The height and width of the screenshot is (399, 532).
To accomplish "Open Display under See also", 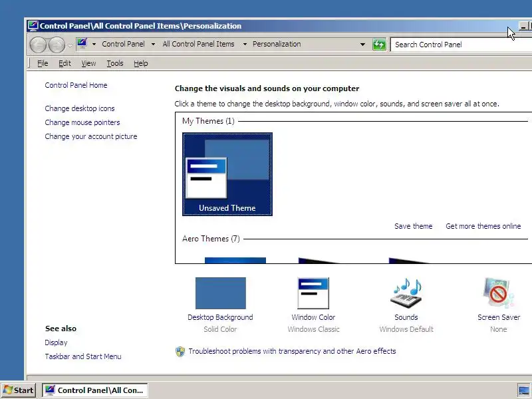I will click(x=56, y=342).
